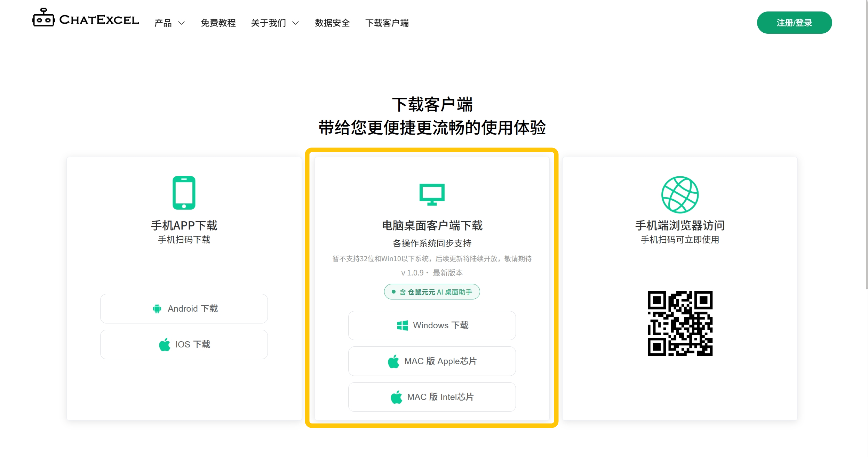The width and height of the screenshot is (868, 457).
Task: Click the 手机扫码下载 text
Action: pos(184,240)
